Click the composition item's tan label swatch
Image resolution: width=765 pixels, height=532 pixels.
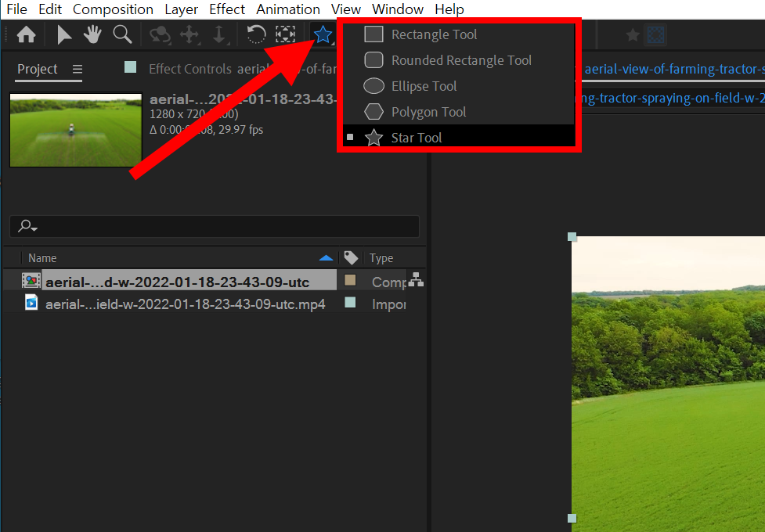tap(350, 280)
